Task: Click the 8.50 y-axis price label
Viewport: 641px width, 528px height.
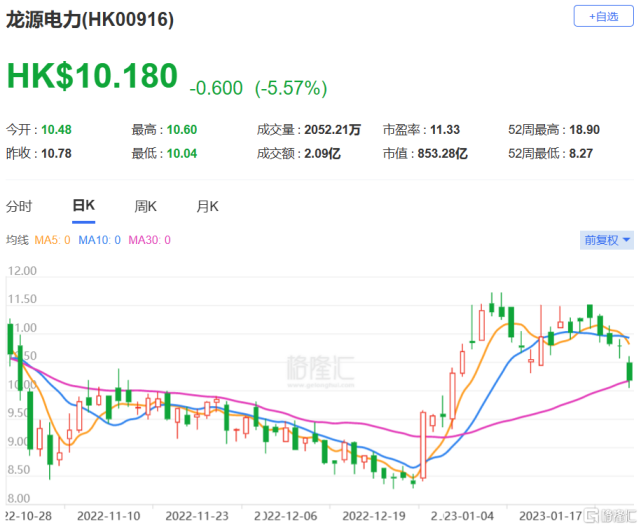Action: 19,470
